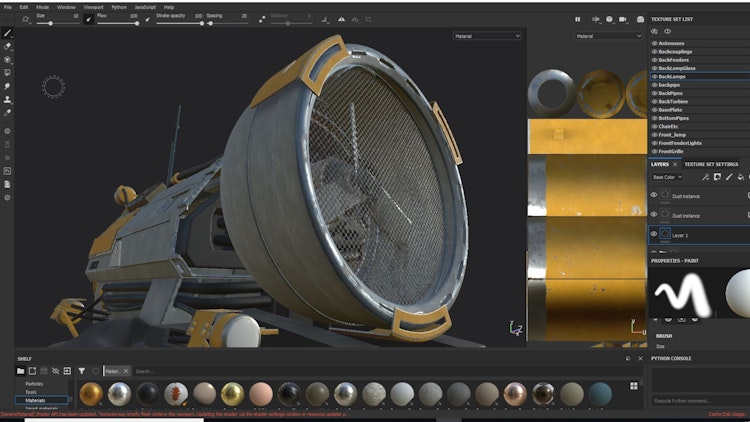Open the 3D viewport Material dropdown
The height and width of the screenshot is (422, 750).
click(x=487, y=36)
